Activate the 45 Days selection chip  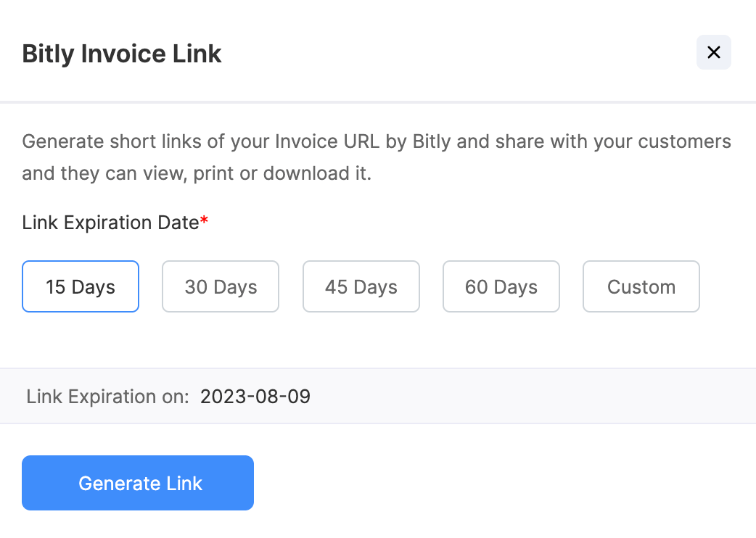coord(361,286)
